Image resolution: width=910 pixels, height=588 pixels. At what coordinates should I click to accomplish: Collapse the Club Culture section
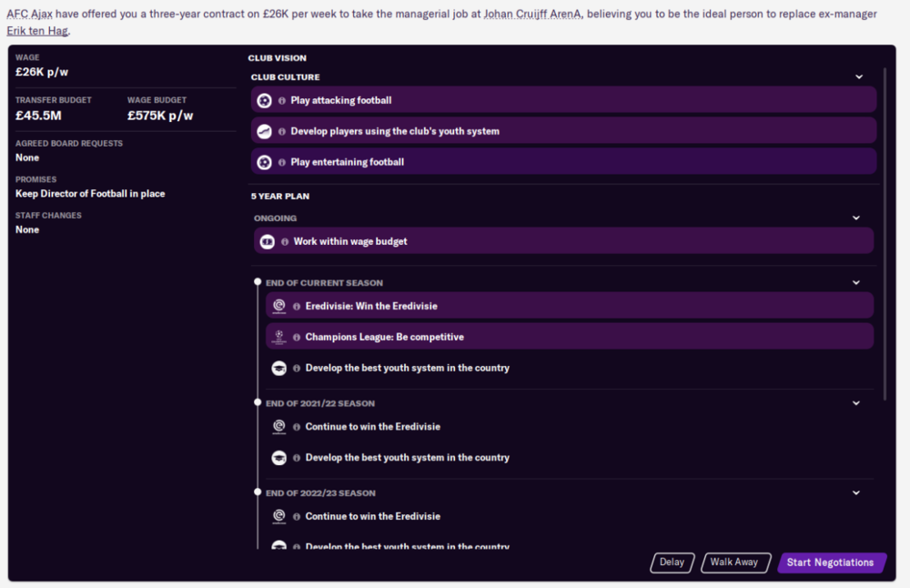click(x=859, y=76)
